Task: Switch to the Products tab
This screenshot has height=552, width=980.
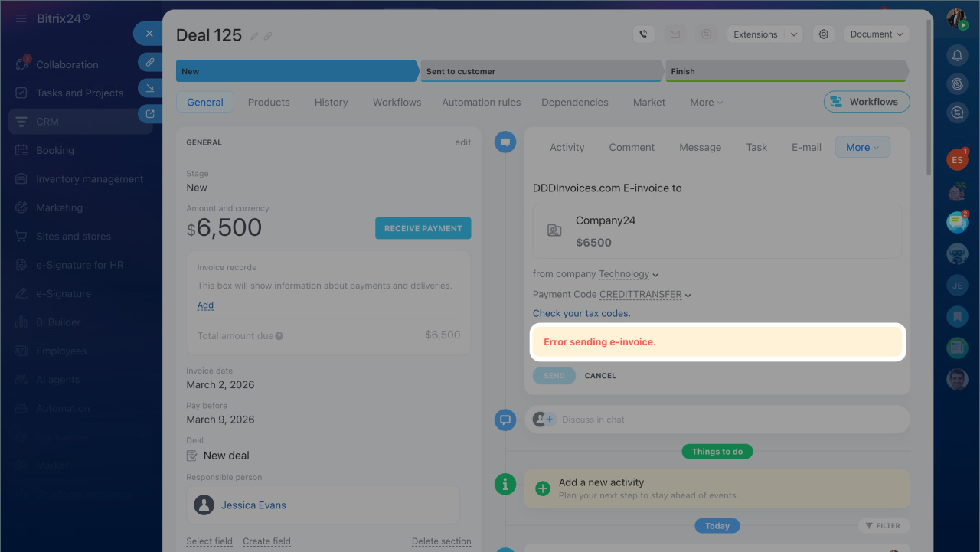Action: 269,102
